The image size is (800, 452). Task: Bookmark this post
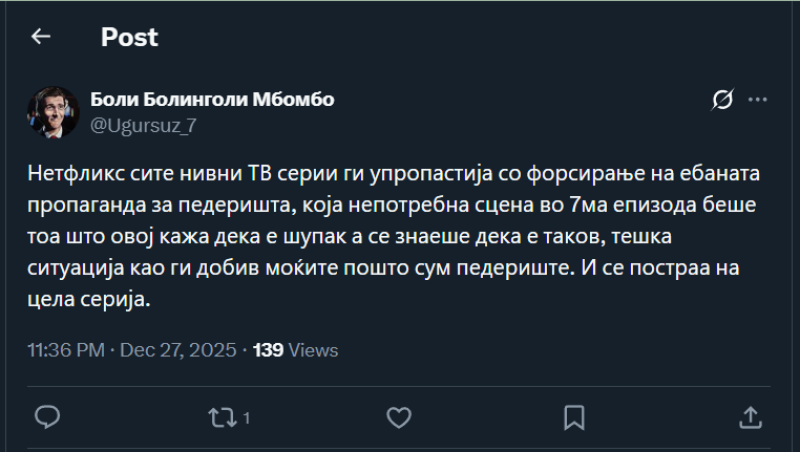[574, 416]
